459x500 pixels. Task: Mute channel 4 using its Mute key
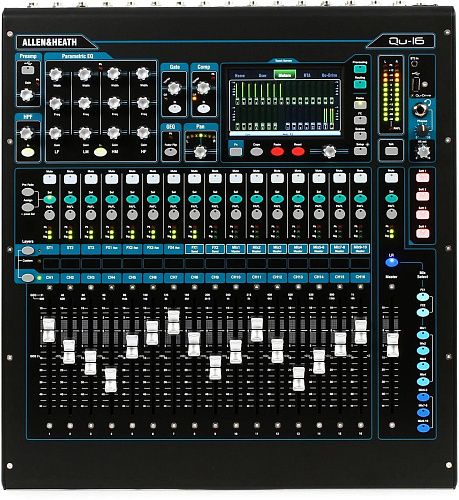[x=112, y=179]
